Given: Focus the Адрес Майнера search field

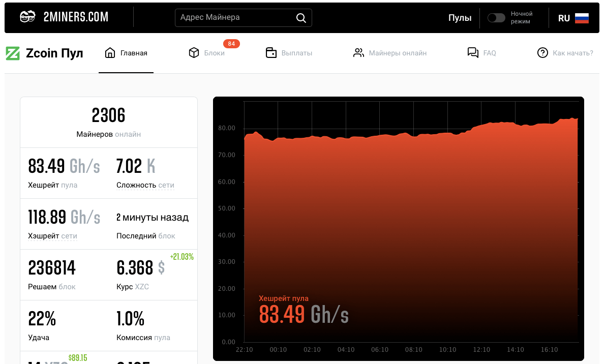Looking at the screenshot, I should [243, 18].
